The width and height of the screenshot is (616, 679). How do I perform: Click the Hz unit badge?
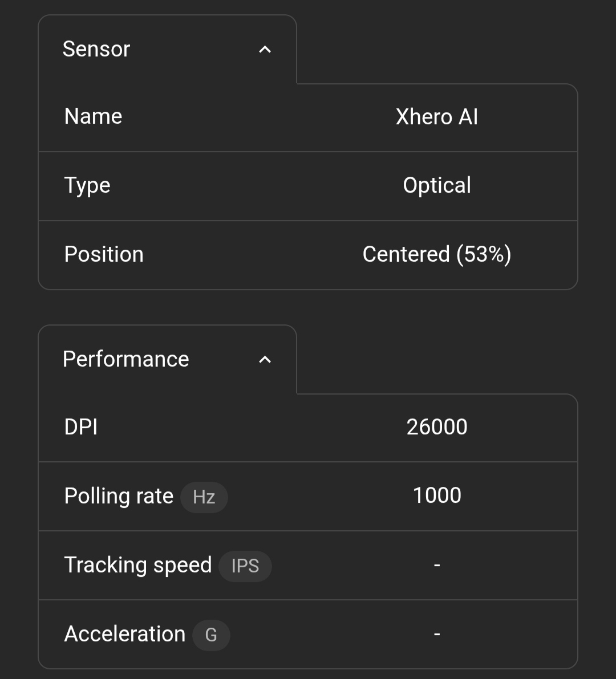pos(204,497)
